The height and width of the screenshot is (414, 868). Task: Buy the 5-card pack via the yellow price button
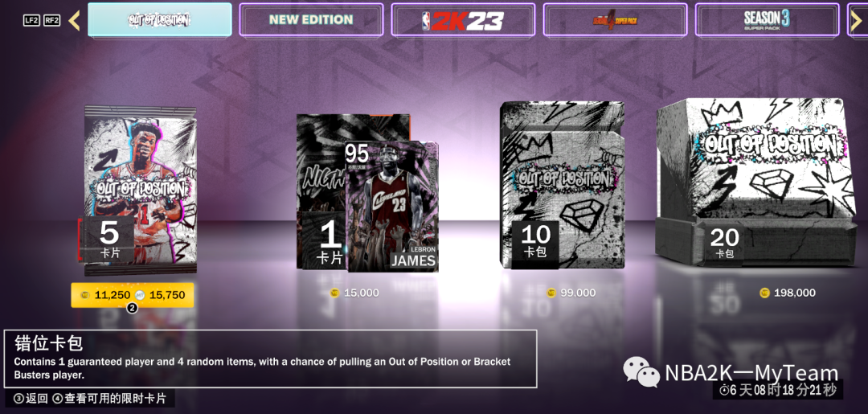[133, 295]
